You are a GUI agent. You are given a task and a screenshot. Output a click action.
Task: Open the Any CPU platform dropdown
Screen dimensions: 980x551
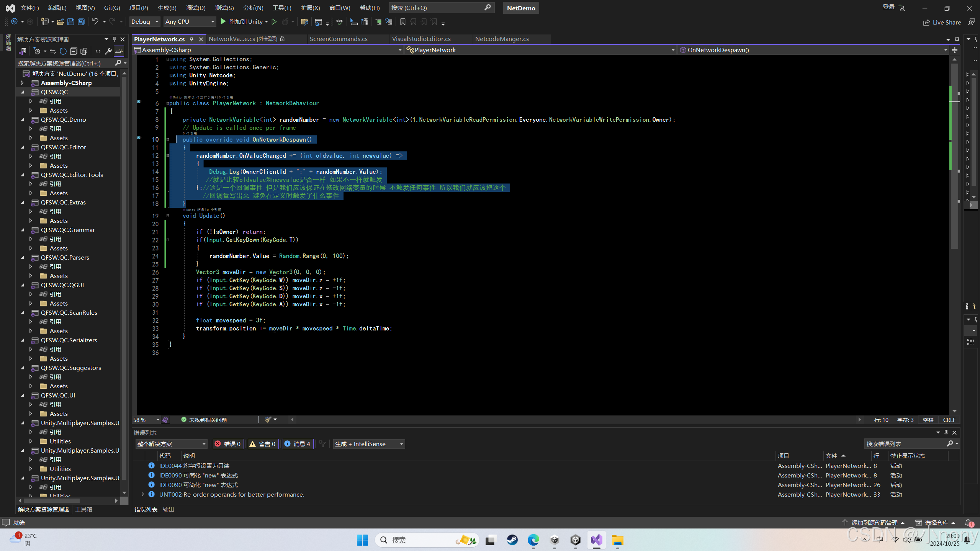(190, 22)
